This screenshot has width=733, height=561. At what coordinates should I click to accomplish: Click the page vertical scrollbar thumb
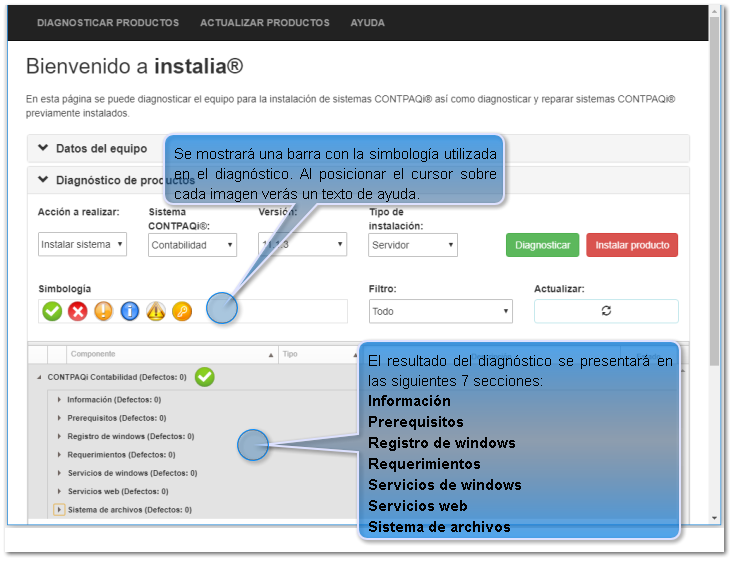[x=714, y=191]
